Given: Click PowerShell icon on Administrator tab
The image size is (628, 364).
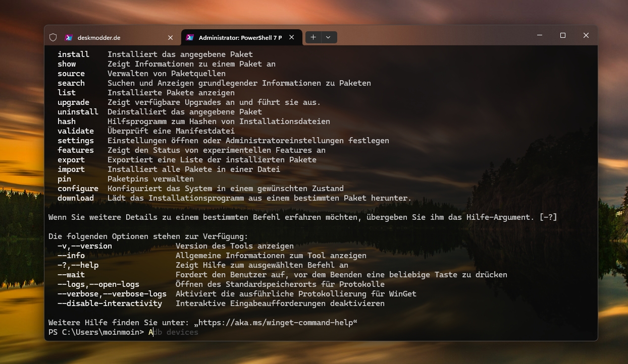Looking at the screenshot, I should click(x=190, y=37).
